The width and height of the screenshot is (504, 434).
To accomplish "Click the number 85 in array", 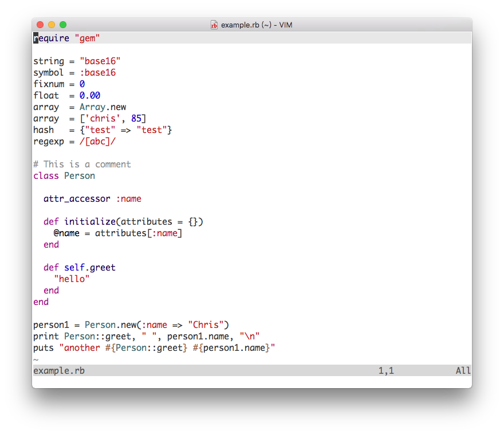I will (136, 119).
